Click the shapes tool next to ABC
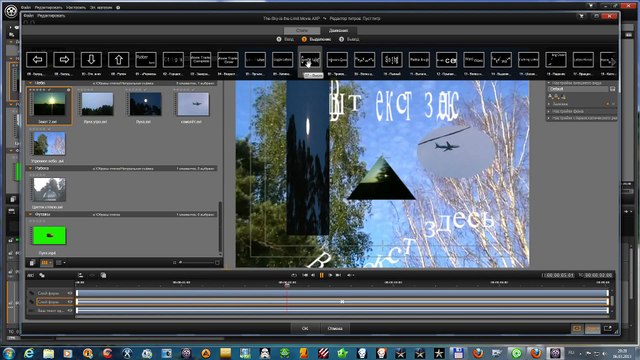640x360 pixels. [x=42, y=275]
